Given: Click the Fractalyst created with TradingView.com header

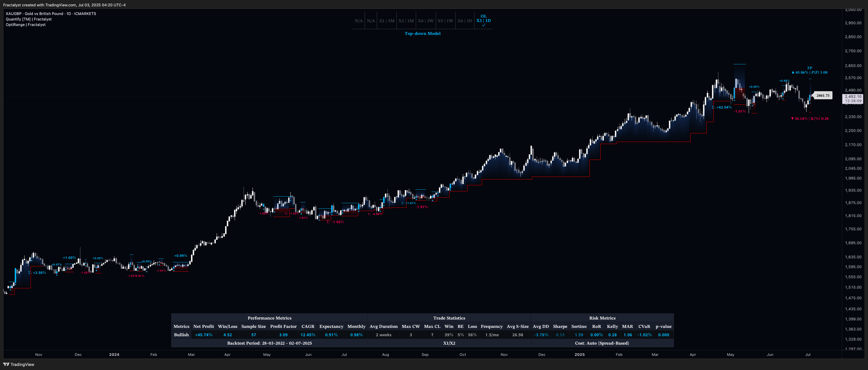Looking at the screenshot, I should (x=64, y=5).
